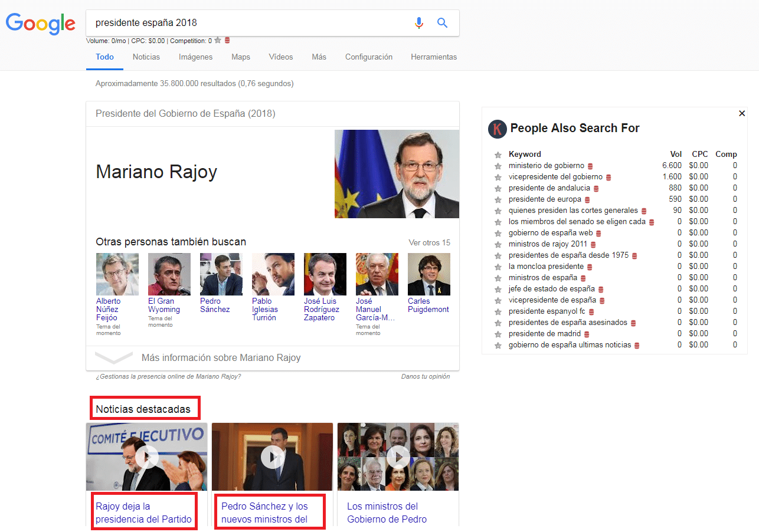The height and width of the screenshot is (532, 759).
Task: Click keyword text gobierno de españa web
Action: (x=551, y=233)
